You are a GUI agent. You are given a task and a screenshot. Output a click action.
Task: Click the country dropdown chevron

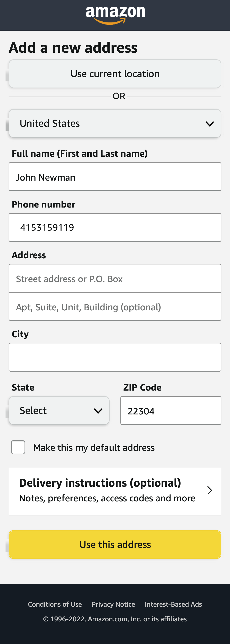[210, 123]
